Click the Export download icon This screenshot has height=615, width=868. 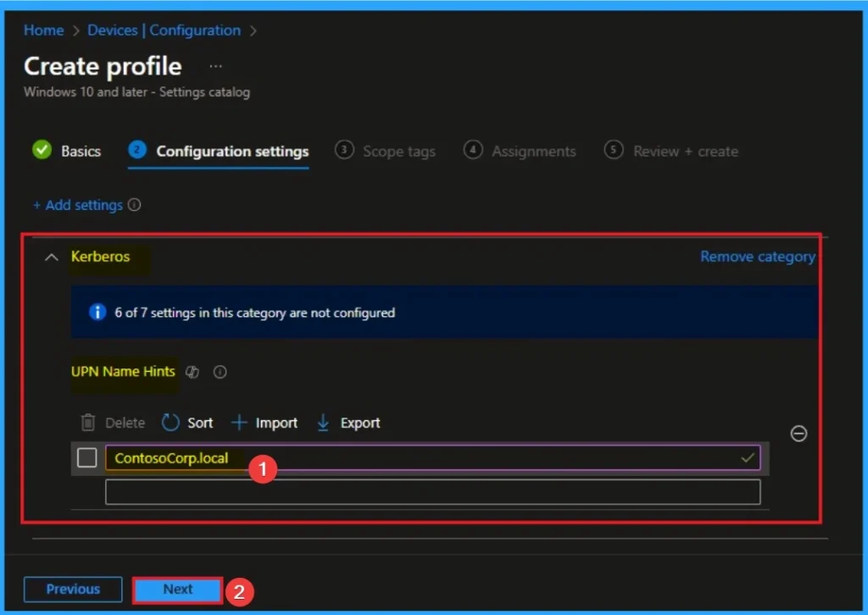tap(323, 423)
